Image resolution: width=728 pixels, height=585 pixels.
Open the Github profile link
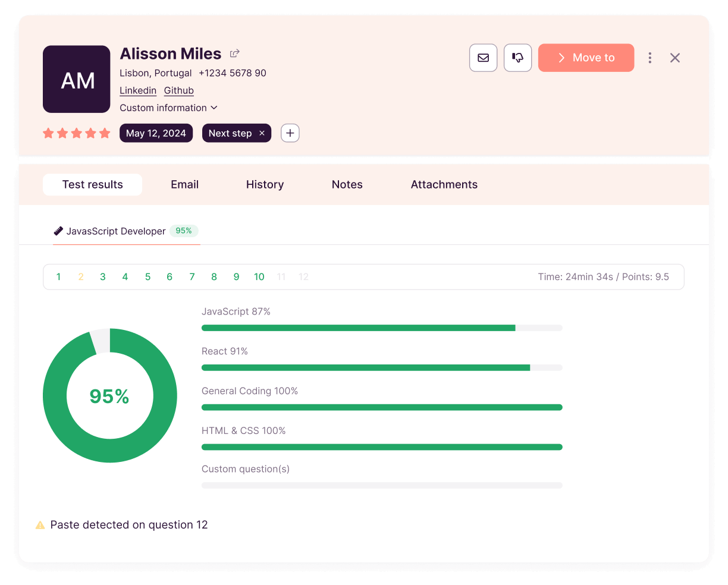pos(179,90)
